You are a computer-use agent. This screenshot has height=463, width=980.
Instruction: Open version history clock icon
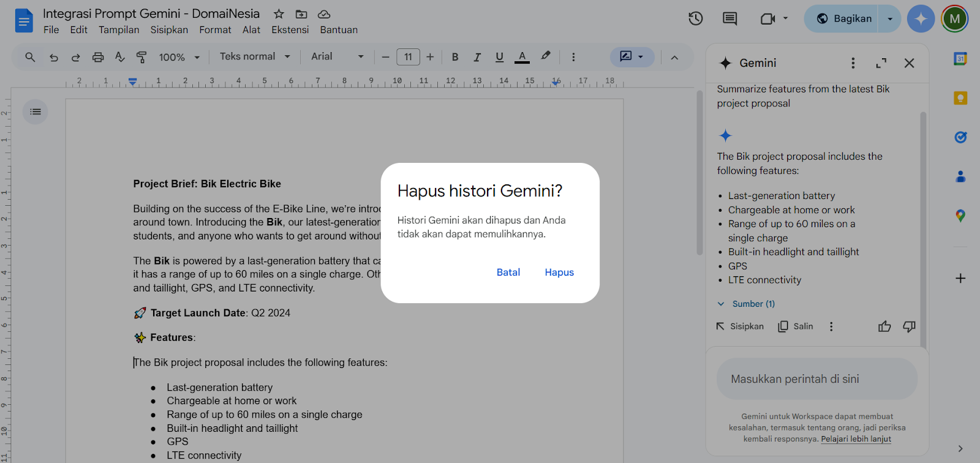695,18
